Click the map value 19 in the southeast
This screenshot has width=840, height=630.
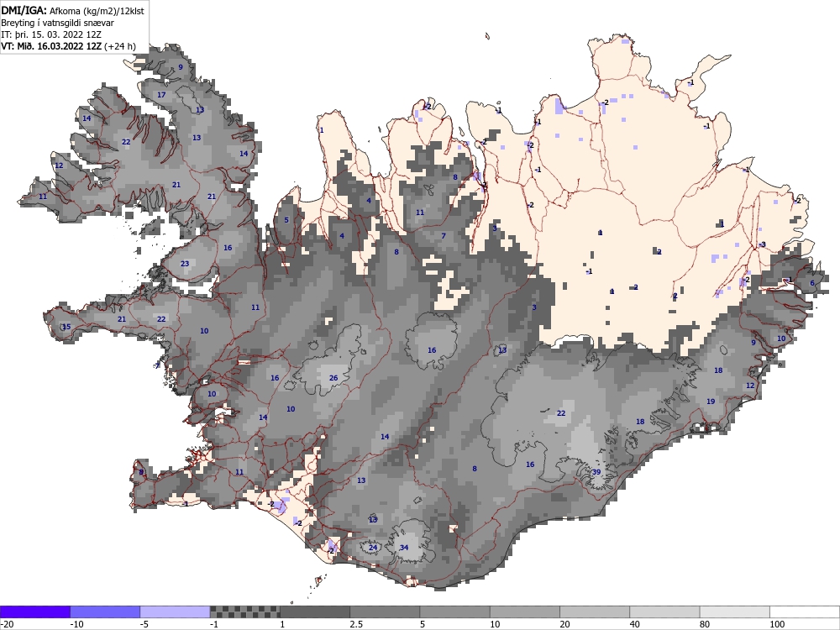[x=711, y=402]
